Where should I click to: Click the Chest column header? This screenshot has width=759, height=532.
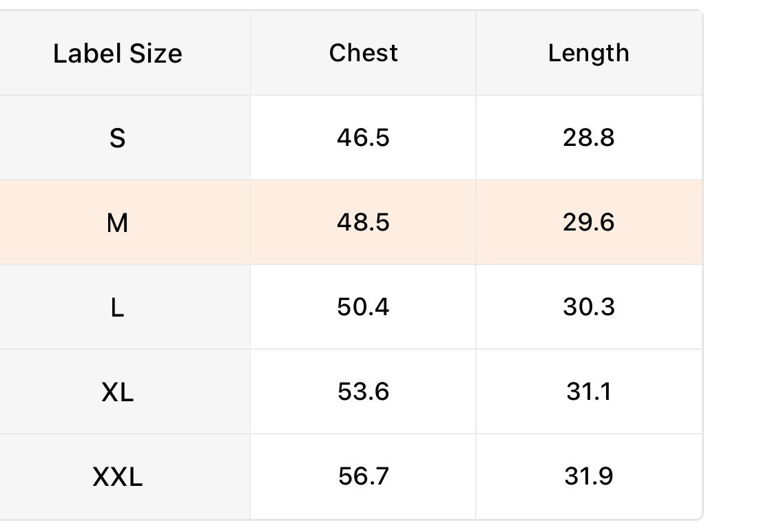pos(364,53)
